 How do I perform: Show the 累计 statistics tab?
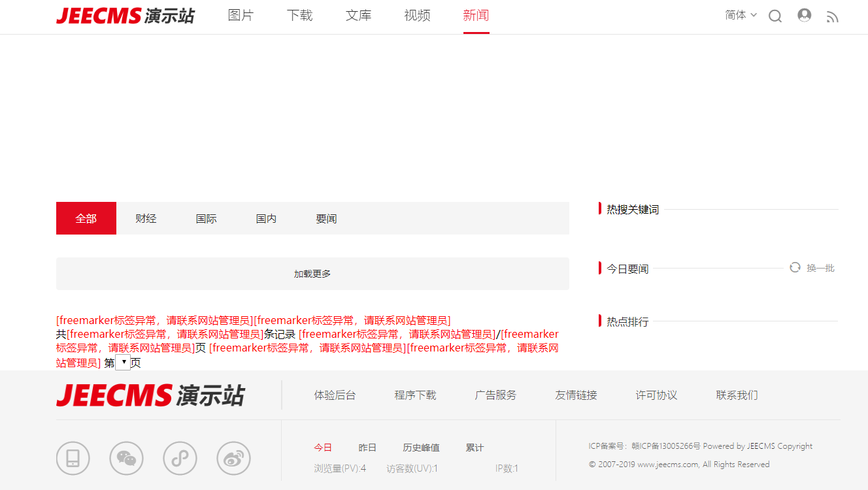click(x=475, y=448)
